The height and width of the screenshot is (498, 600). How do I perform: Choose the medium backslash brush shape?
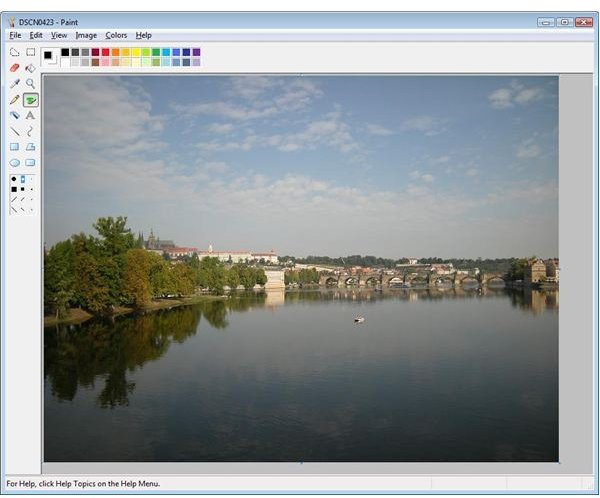click(23, 209)
